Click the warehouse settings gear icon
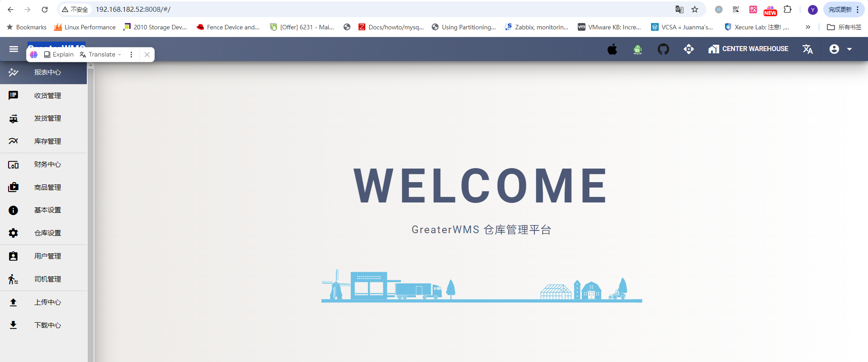The height and width of the screenshot is (362, 868). [13, 233]
